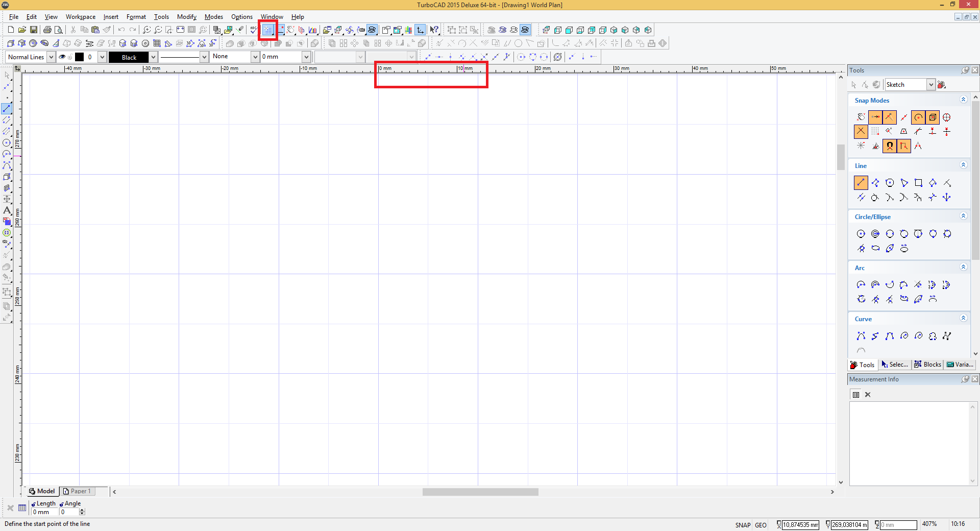980x531 pixels.
Task: Click the Undo arrow icon
Action: [x=121, y=30]
